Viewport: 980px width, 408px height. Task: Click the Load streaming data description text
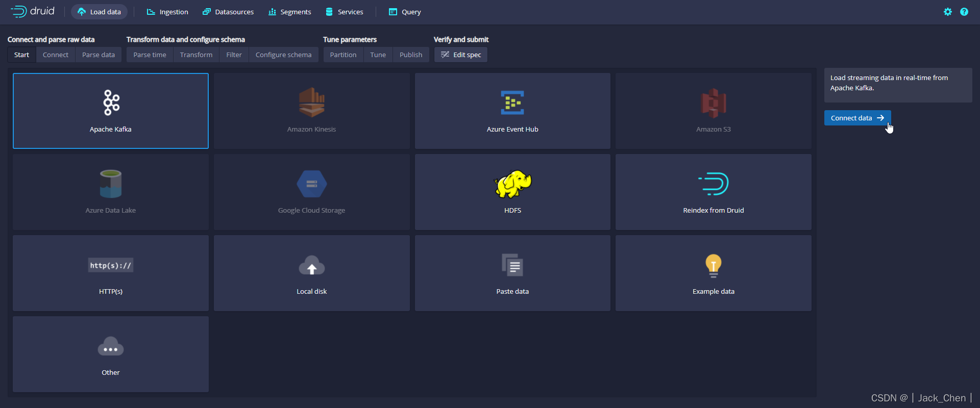point(889,83)
